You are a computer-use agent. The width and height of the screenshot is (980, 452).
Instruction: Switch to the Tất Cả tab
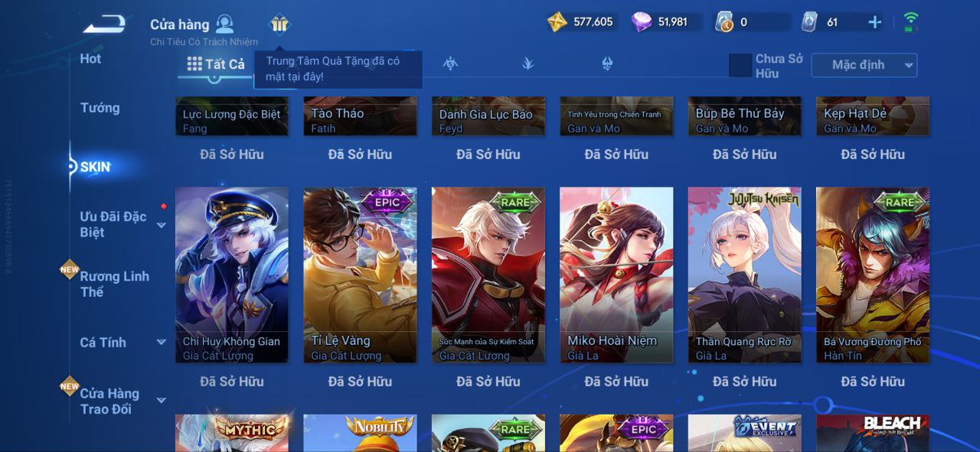pos(216,64)
